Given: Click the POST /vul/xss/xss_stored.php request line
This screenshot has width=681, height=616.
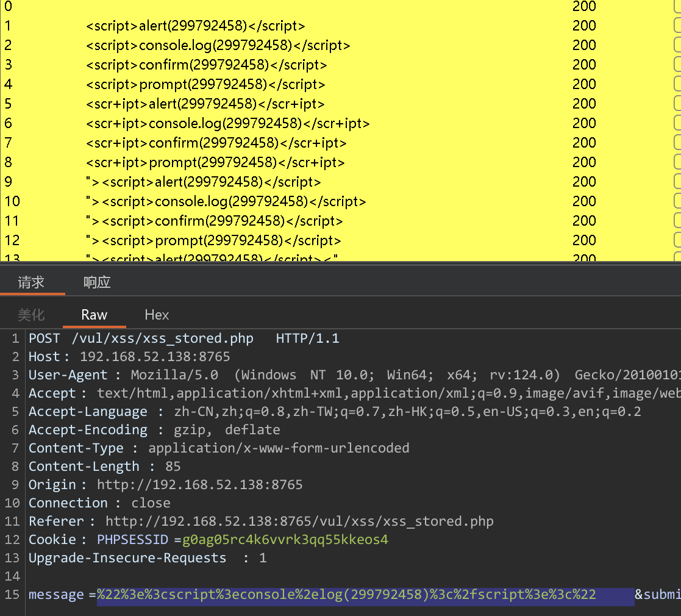Looking at the screenshot, I should click(x=141, y=338).
